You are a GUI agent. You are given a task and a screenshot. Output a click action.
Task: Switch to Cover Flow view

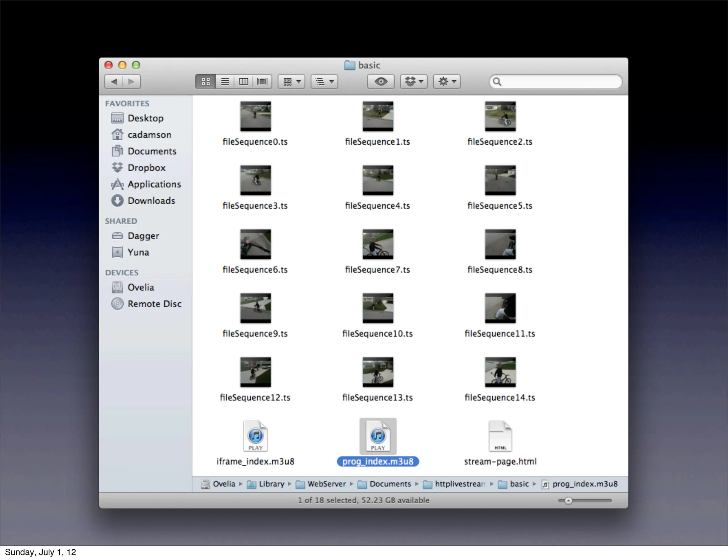(x=262, y=82)
